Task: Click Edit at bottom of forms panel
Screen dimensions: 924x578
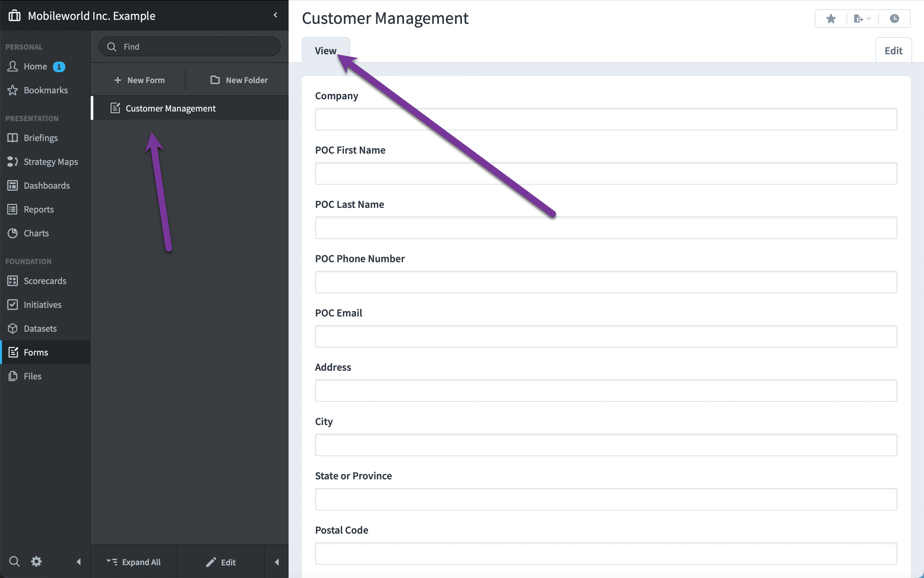Action: pyautogui.click(x=221, y=562)
